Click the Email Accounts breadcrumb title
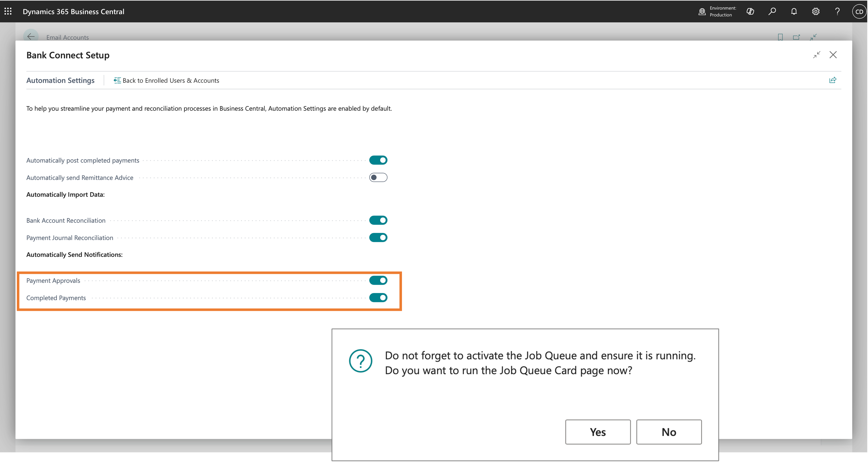 click(x=67, y=37)
